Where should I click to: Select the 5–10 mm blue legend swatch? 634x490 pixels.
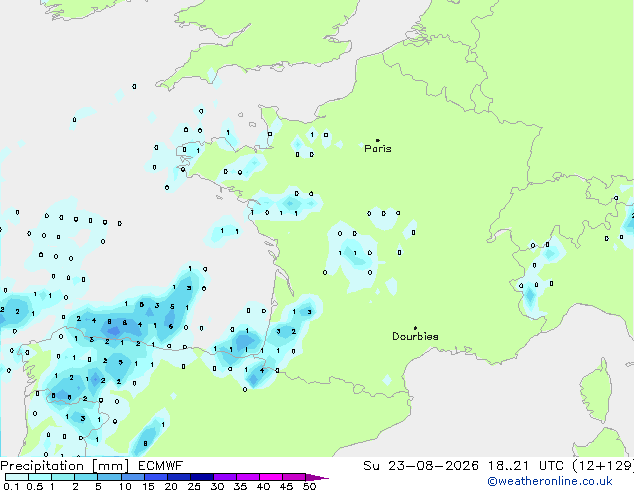coord(109,477)
